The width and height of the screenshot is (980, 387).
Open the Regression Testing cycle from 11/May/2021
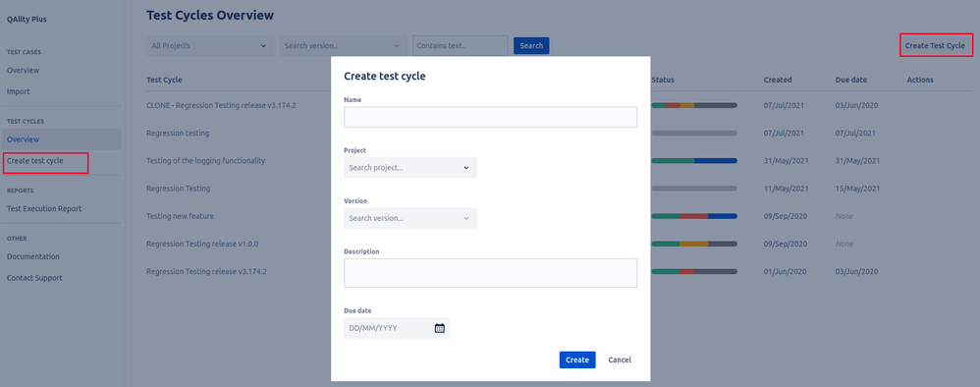tap(178, 189)
